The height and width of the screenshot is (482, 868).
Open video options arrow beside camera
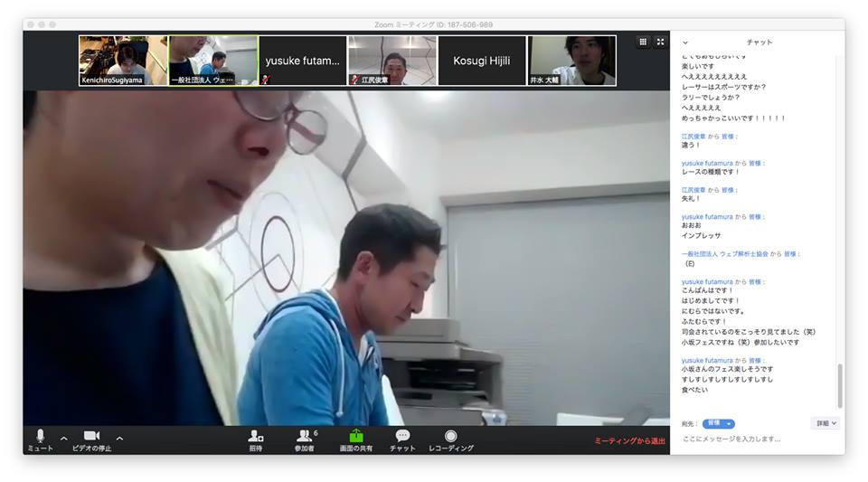pyautogui.click(x=119, y=439)
